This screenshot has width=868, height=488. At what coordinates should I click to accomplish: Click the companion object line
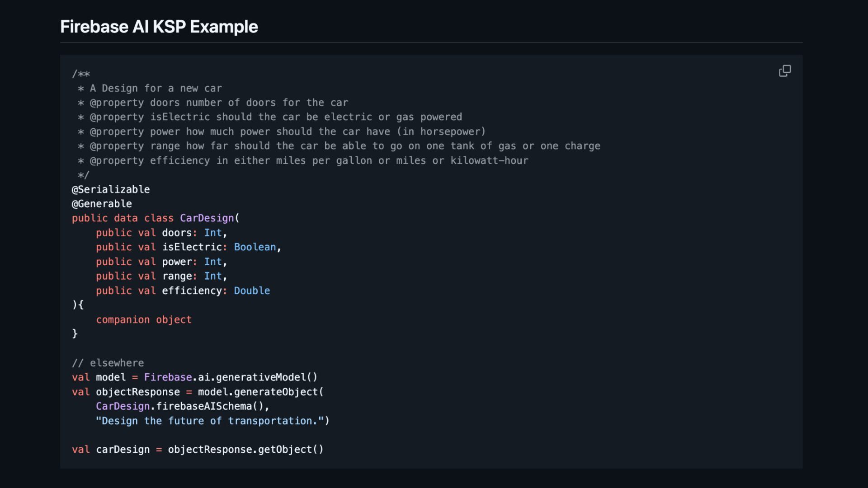[144, 319]
